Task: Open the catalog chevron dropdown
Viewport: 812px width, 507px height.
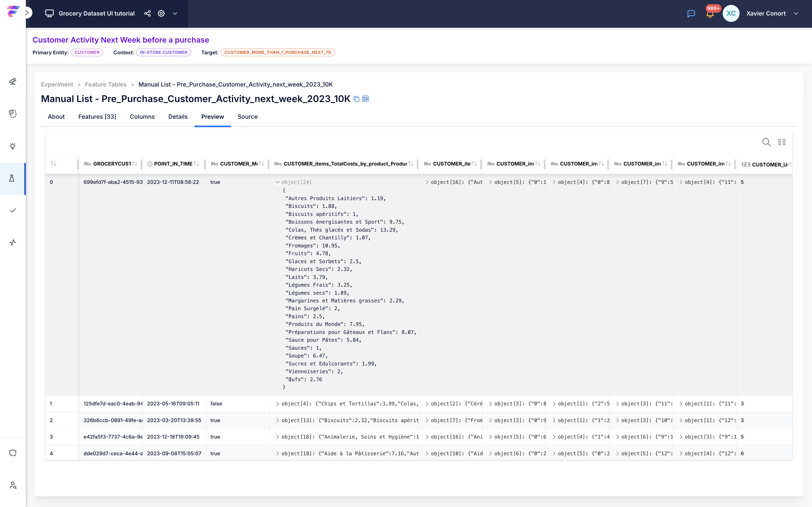Action: pos(175,13)
